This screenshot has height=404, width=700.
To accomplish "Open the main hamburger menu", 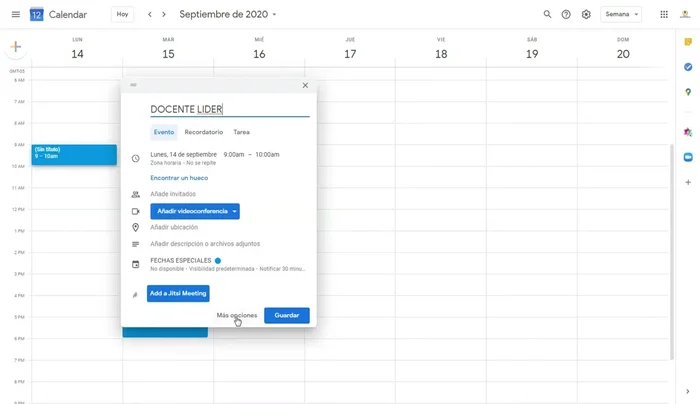I will 16,14.
